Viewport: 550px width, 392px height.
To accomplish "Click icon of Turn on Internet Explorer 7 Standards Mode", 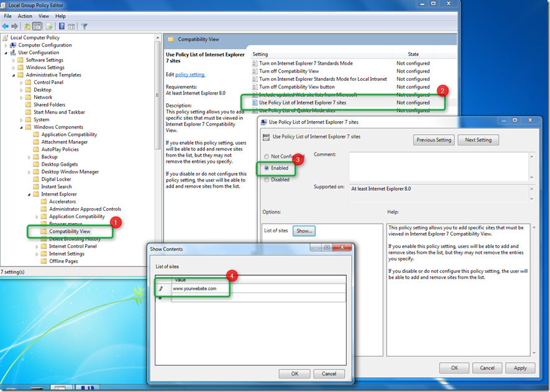I will point(255,63).
